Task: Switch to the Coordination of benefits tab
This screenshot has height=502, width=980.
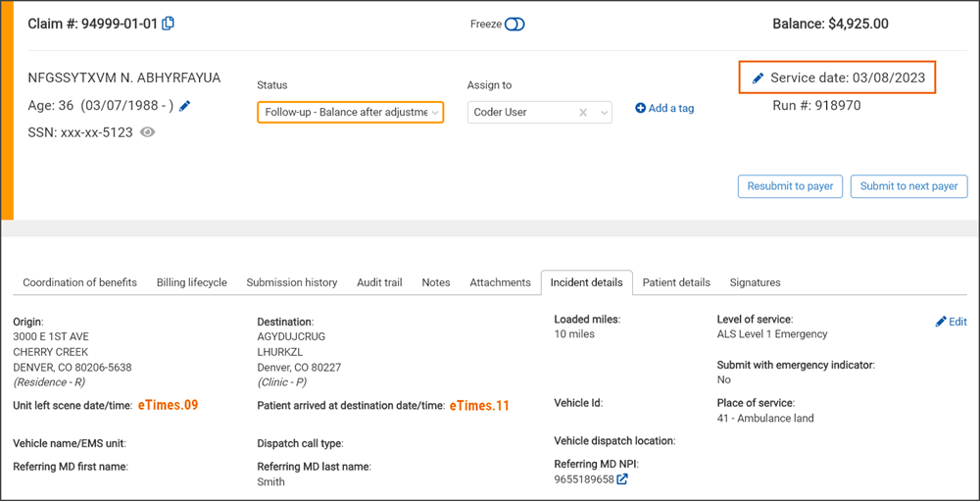Action: point(80,282)
